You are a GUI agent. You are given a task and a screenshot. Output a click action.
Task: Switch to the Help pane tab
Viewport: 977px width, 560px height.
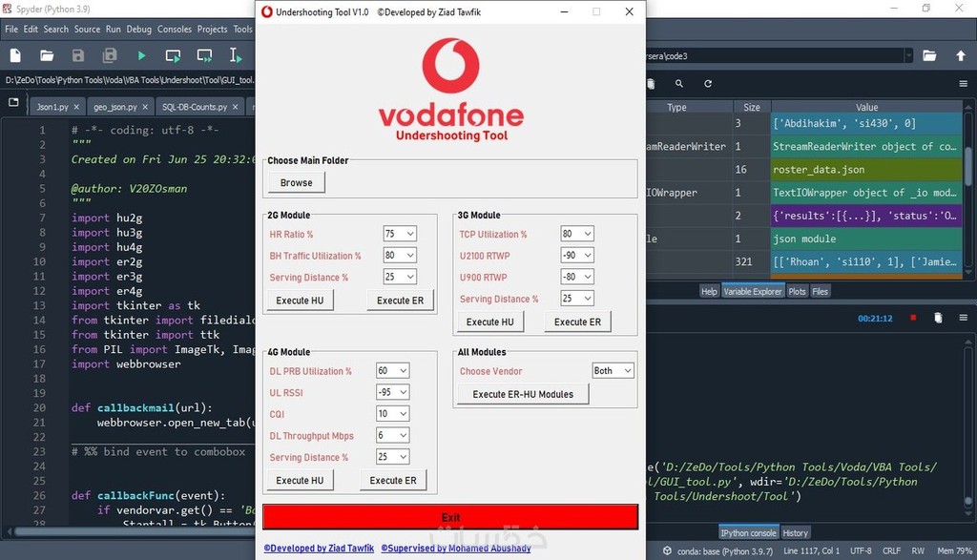click(x=709, y=292)
